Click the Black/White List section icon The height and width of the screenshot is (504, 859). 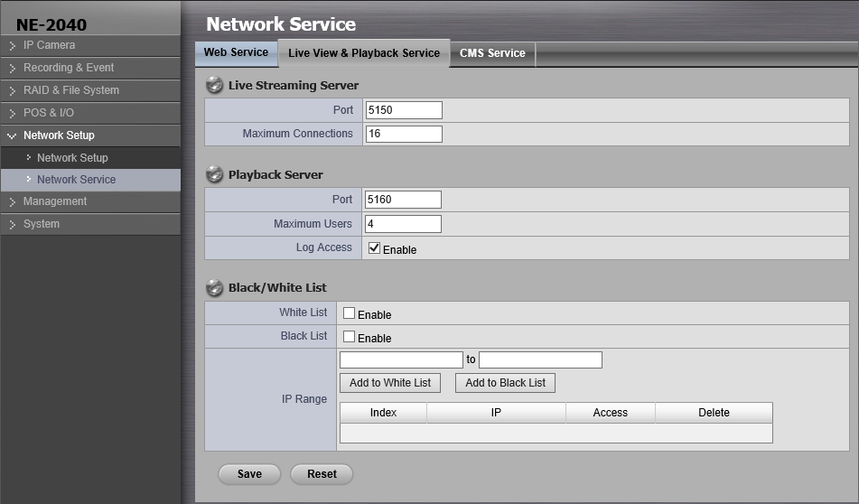click(214, 288)
